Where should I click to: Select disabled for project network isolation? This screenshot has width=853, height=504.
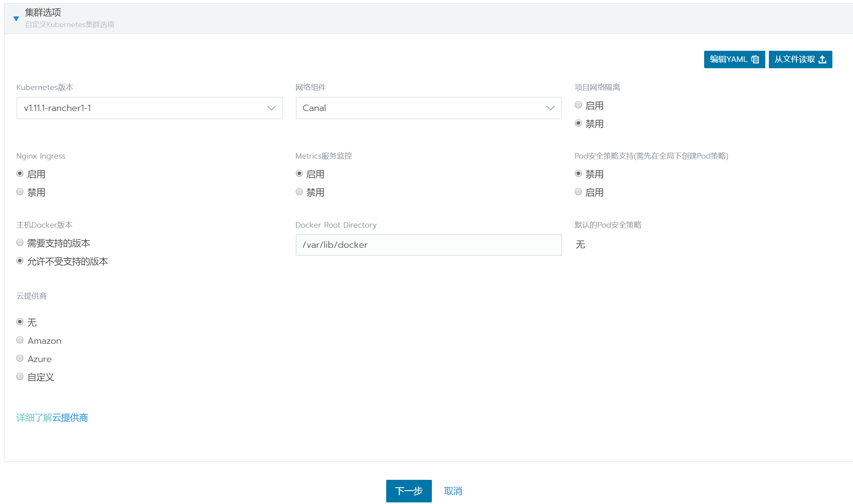pos(578,123)
